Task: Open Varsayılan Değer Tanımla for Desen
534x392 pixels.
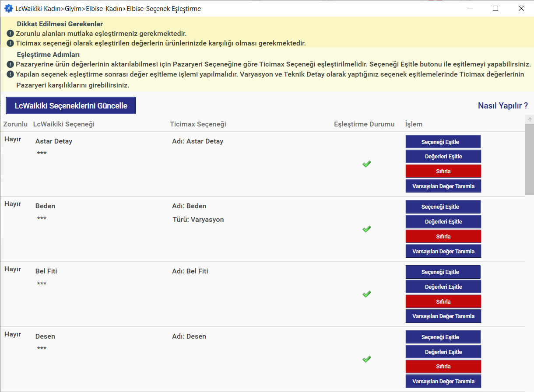Action: pyautogui.click(x=443, y=381)
